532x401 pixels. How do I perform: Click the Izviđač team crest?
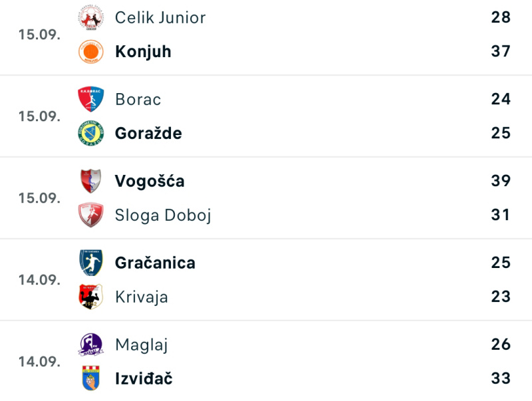[x=90, y=378]
